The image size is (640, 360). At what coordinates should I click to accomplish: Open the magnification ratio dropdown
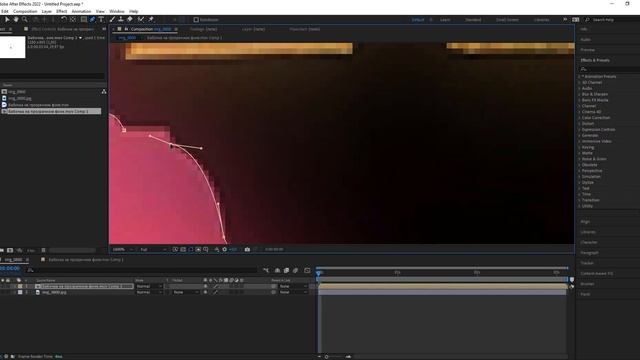[x=123, y=249]
